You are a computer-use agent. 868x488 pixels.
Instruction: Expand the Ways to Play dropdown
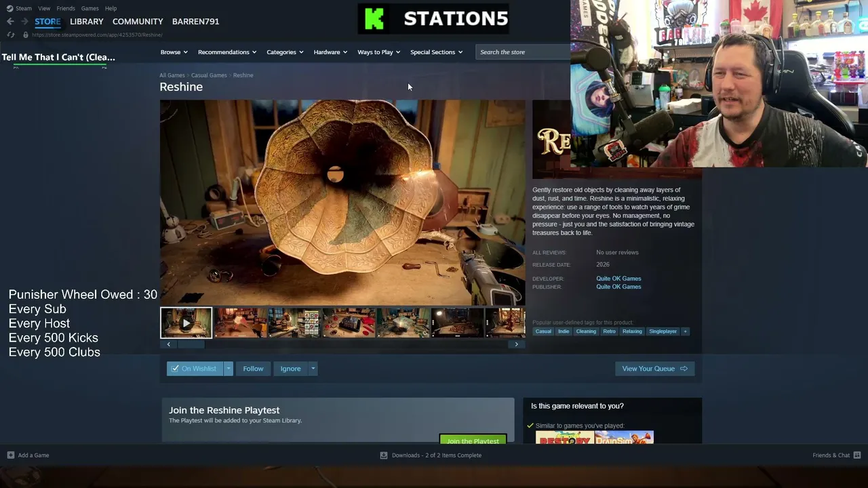(x=379, y=52)
